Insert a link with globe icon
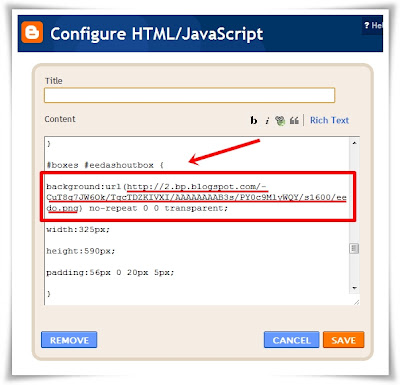This screenshot has width=400, height=385. pyautogui.click(x=280, y=120)
